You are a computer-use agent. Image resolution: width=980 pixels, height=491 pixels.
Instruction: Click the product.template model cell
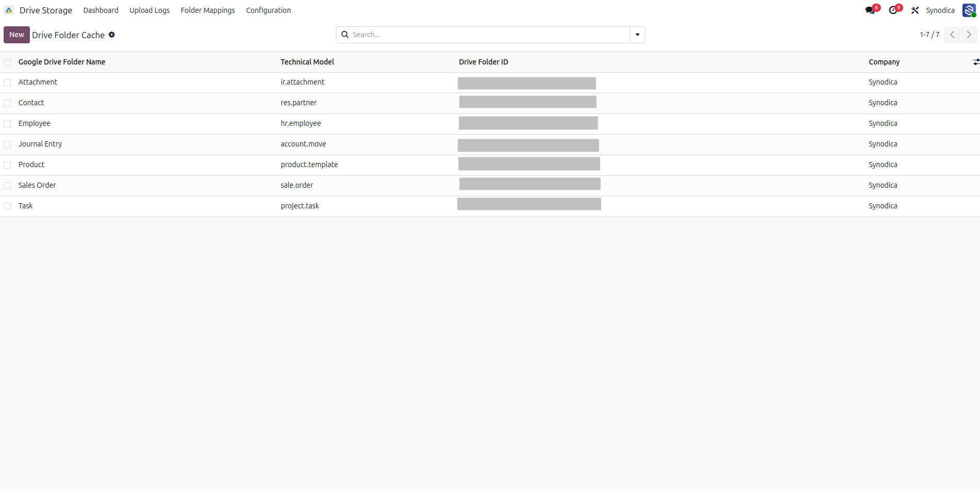click(309, 165)
